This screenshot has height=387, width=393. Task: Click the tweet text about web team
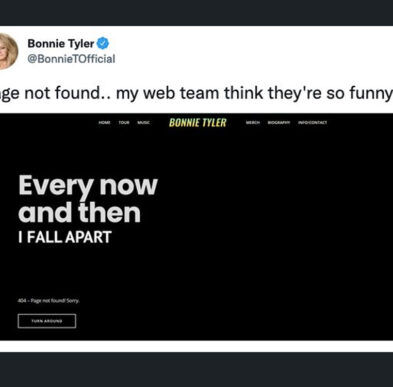pyautogui.click(x=196, y=93)
